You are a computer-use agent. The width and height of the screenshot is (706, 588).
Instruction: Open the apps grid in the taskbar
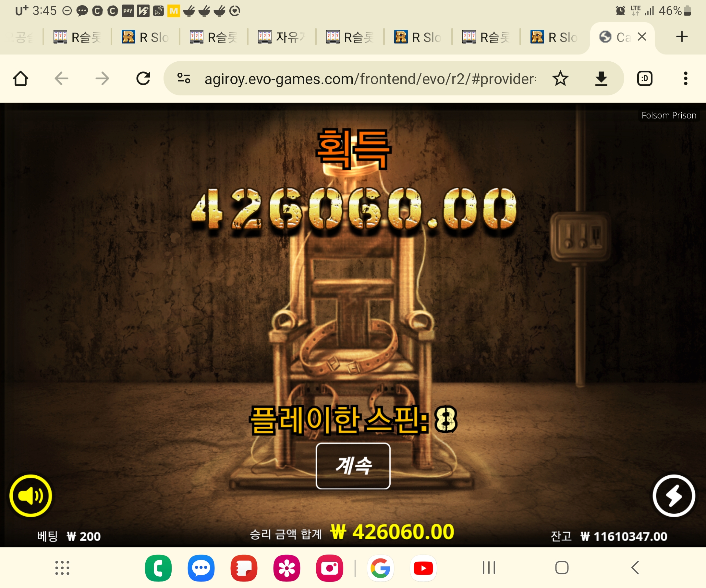click(x=62, y=568)
